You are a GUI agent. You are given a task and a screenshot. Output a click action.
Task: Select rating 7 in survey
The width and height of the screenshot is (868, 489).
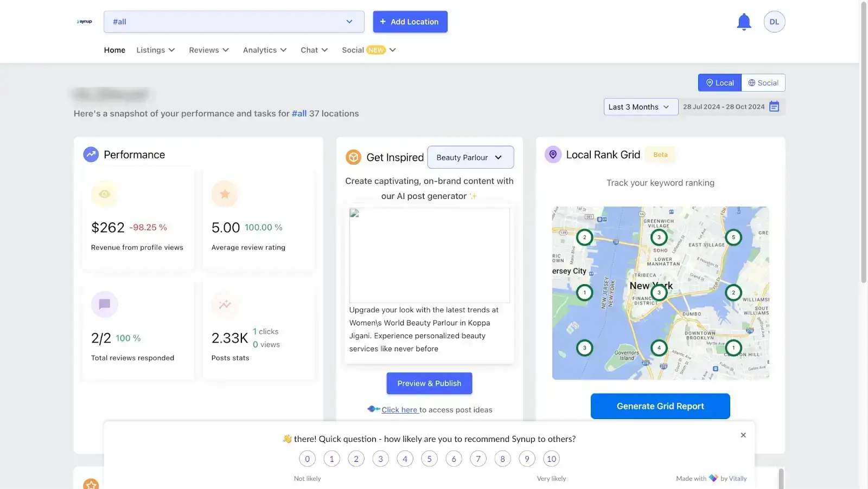click(x=478, y=459)
